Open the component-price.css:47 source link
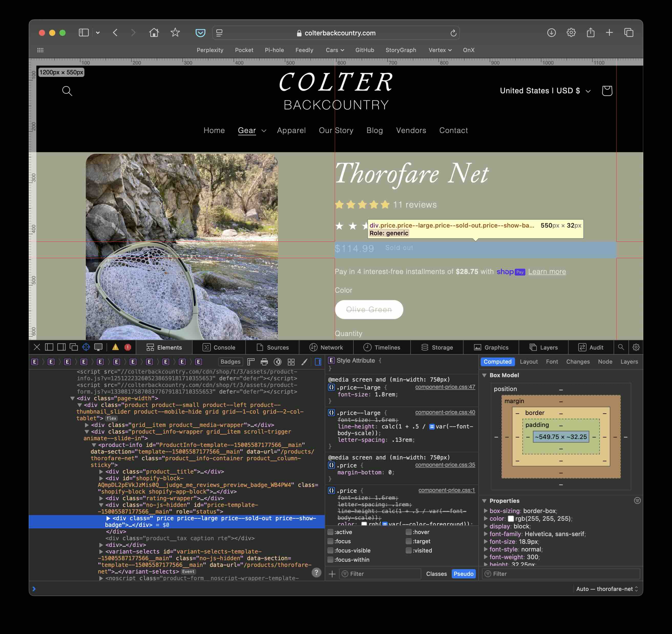Viewport: 672px width, 634px height. [x=445, y=387]
